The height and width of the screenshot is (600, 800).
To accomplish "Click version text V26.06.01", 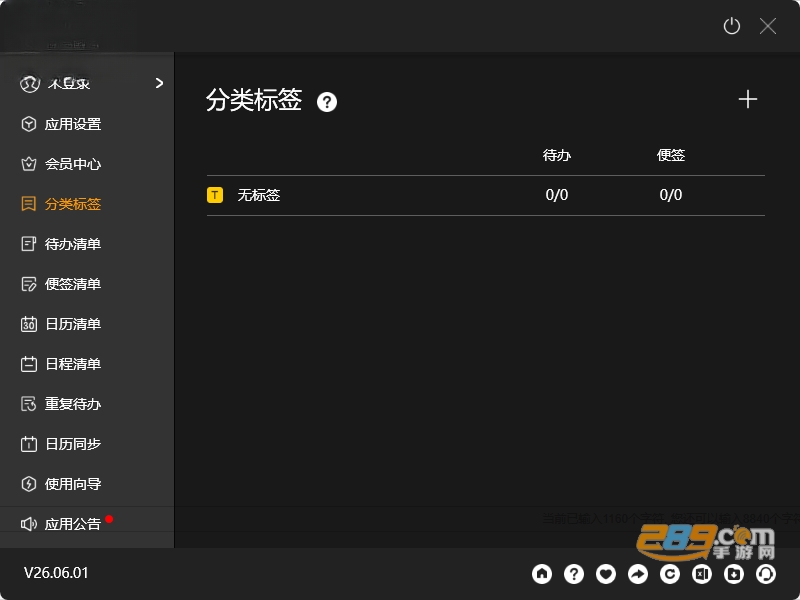I will [56, 573].
